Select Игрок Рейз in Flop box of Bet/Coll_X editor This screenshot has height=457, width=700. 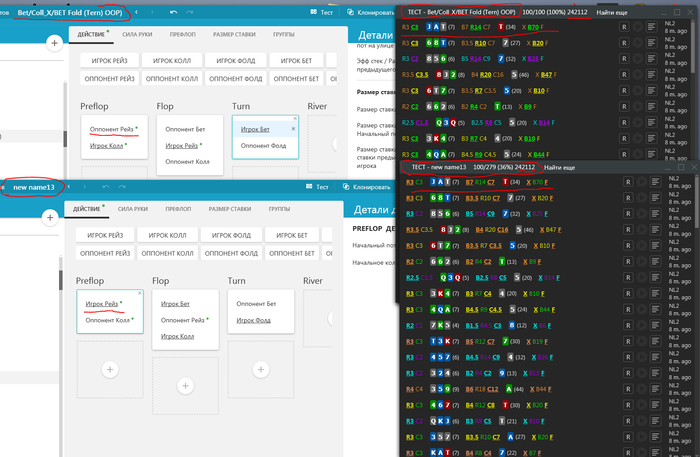182,145
